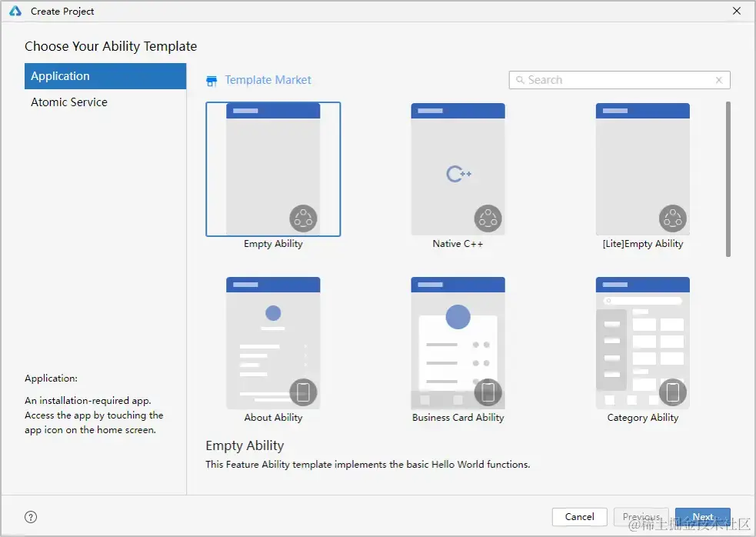This screenshot has width=756, height=537.
Task: Click the Hello World template description text
Action: [x=368, y=464]
